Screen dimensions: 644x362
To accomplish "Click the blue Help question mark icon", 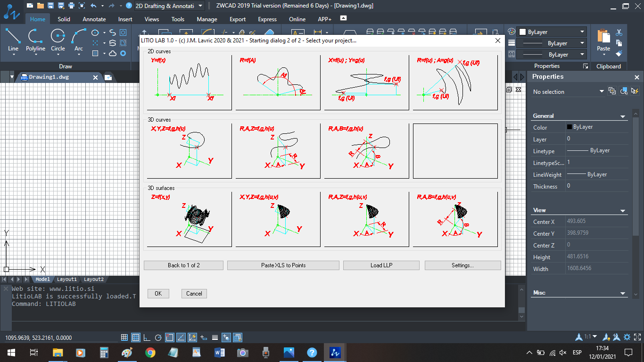I will (x=129, y=6).
